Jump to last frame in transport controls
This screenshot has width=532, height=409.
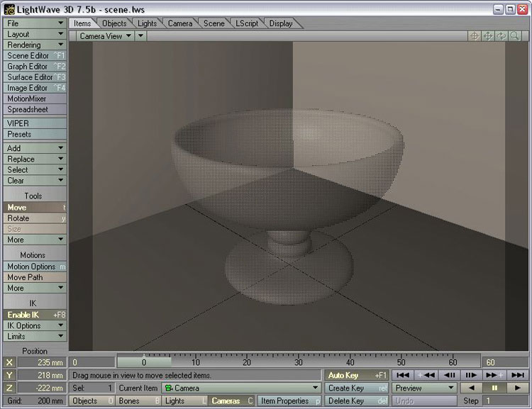click(x=519, y=375)
